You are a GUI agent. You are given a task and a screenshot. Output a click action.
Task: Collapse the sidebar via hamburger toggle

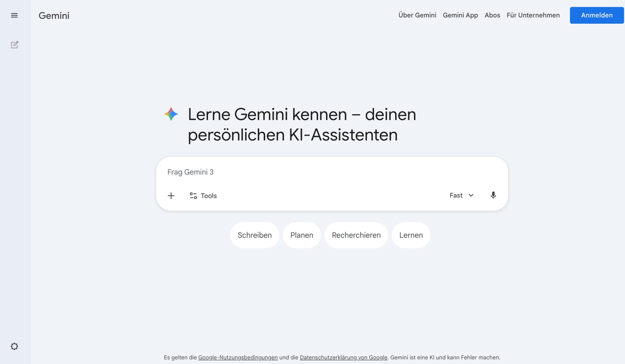click(x=15, y=15)
